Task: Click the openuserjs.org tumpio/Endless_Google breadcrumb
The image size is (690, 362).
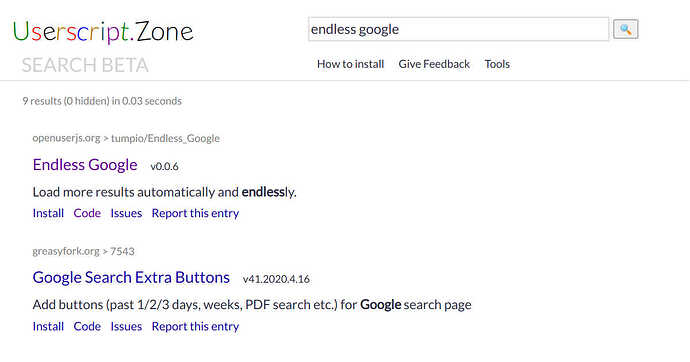Action: tap(126, 139)
